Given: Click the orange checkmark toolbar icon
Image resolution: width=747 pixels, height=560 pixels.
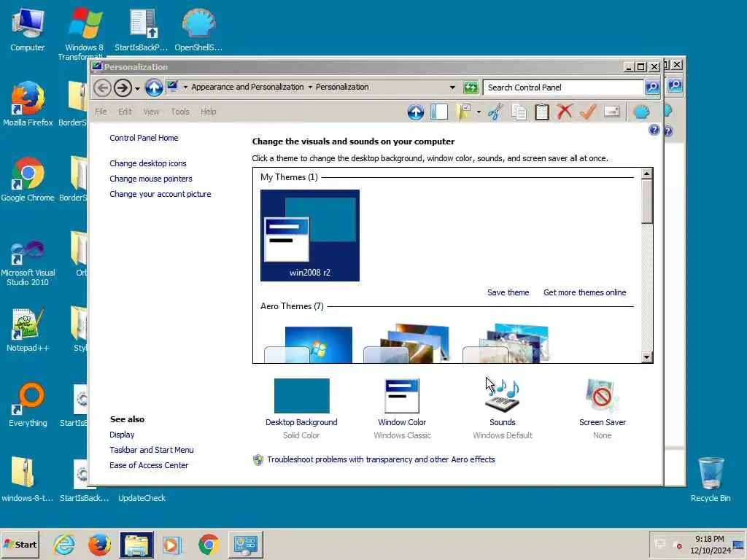Looking at the screenshot, I should click(x=588, y=112).
